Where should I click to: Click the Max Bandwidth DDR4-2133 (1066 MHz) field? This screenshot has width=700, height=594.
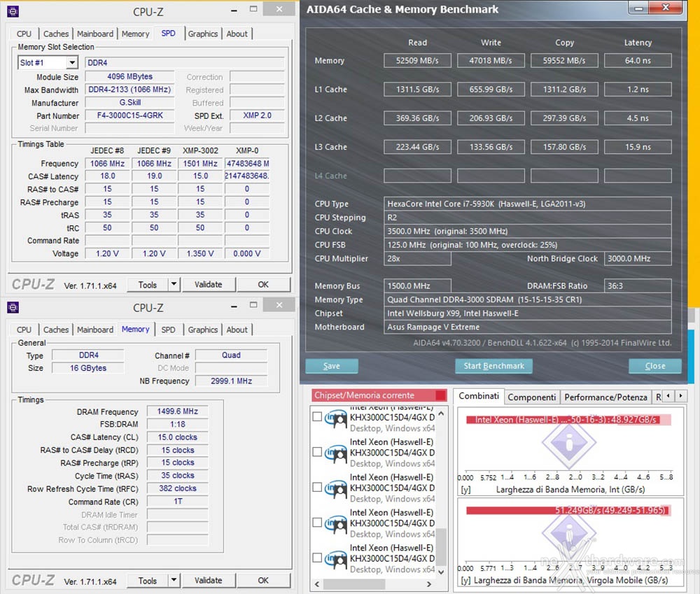pyautogui.click(x=130, y=90)
